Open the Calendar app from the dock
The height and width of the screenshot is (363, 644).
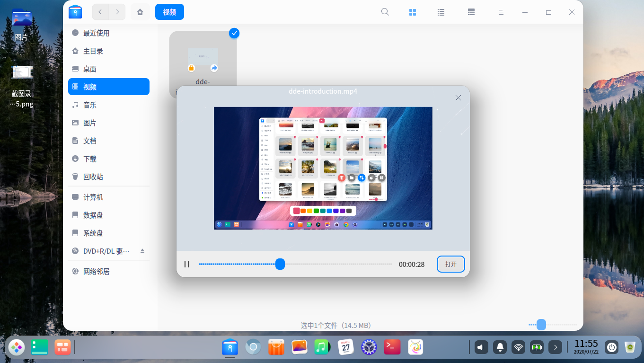click(x=345, y=347)
